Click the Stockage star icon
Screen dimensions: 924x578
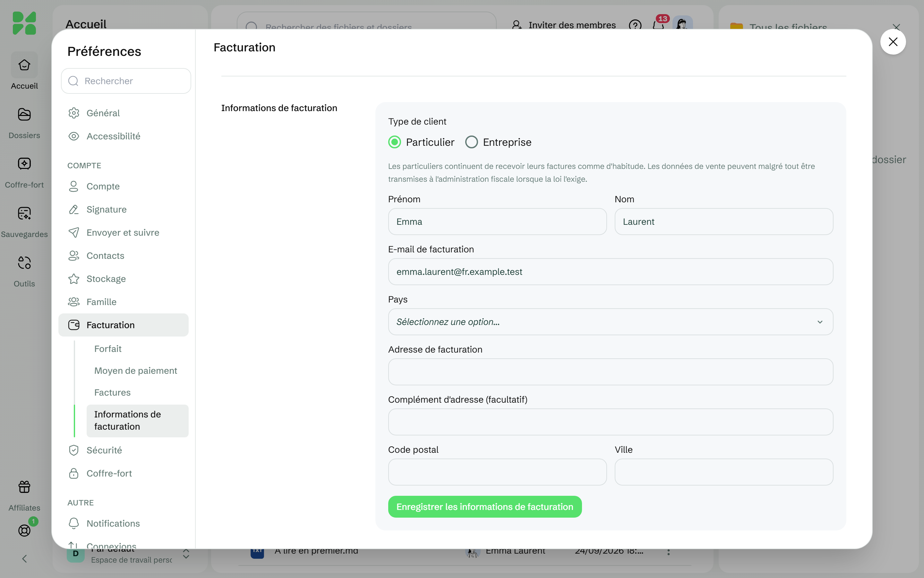74,279
